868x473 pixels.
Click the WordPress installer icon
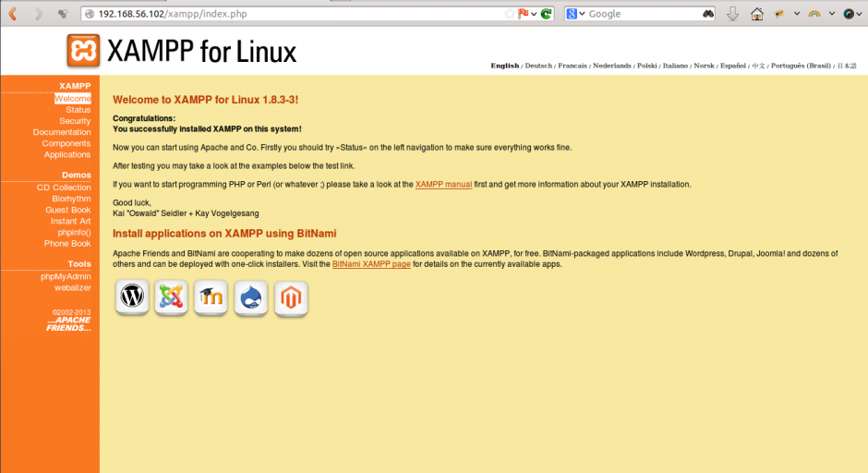[132, 297]
